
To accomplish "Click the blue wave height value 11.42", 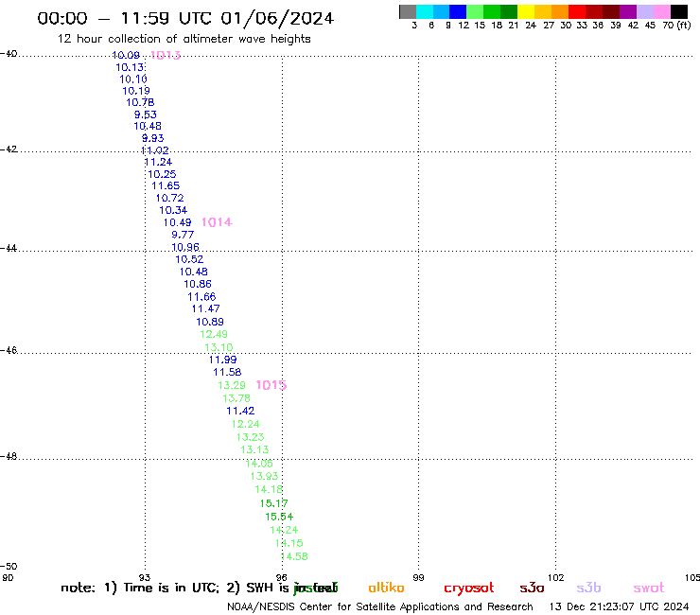I will (x=240, y=411).
